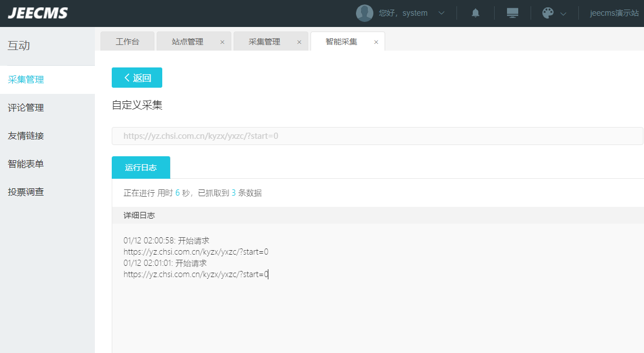The width and height of the screenshot is (644, 353).
Task: Click the JEECMS logo
Action: [x=38, y=13]
